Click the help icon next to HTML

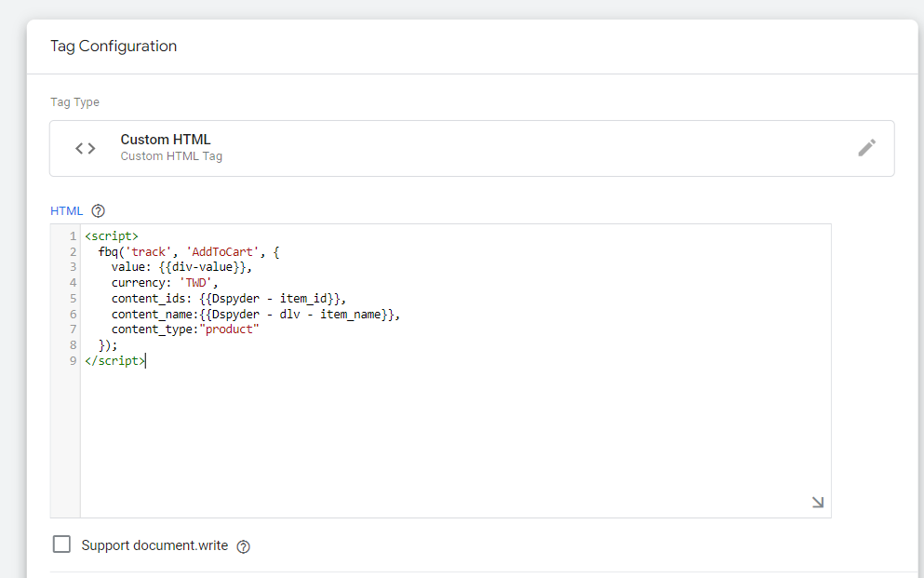pyautogui.click(x=99, y=211)
